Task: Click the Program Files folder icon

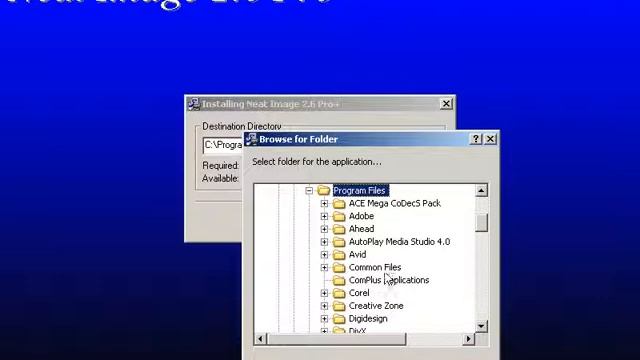Action: (324, 190)
